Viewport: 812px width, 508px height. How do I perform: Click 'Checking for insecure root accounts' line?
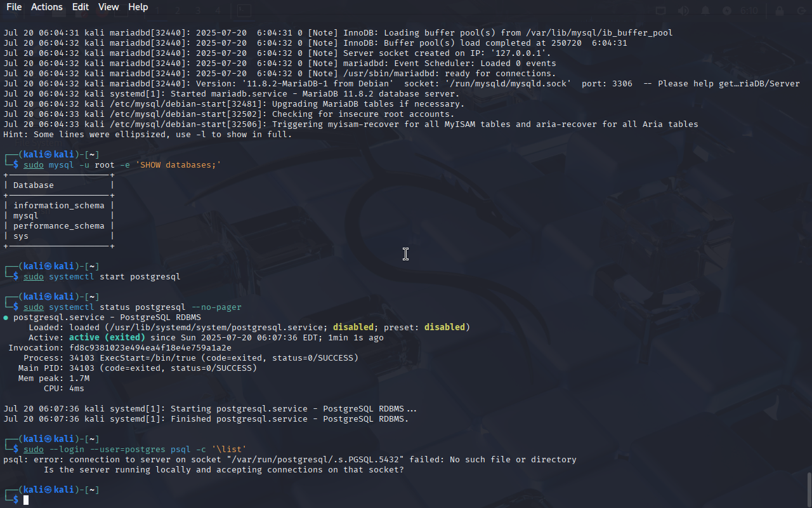coord(229,114)
